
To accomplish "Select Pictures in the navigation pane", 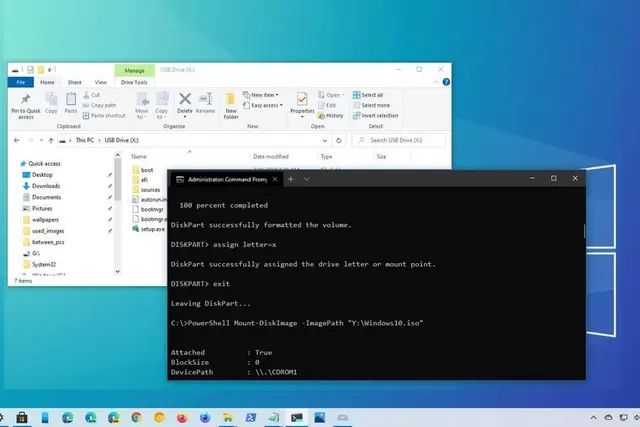I will coord(37,208).
